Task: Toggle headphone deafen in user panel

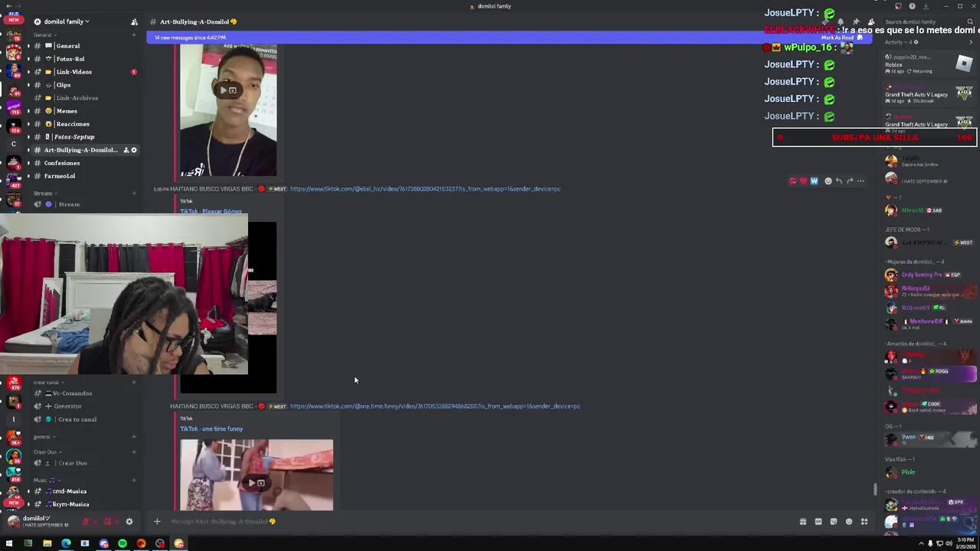Action: pyautogui.click(x=107, y=522)
